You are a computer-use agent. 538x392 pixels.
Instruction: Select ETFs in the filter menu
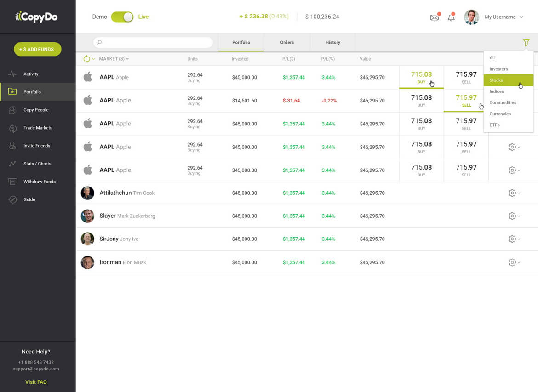click(x=509, y=125)
